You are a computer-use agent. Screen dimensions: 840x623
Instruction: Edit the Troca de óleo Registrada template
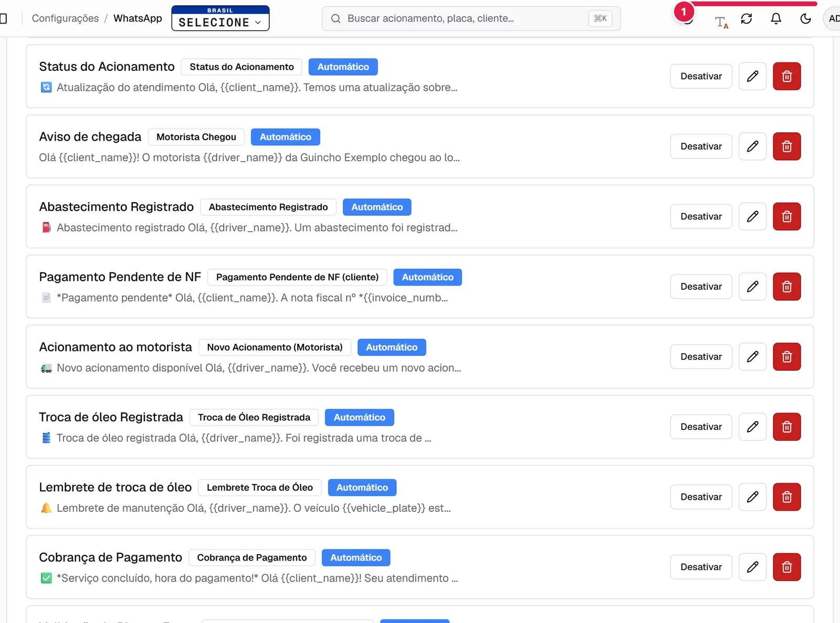(x=752, y=427)
